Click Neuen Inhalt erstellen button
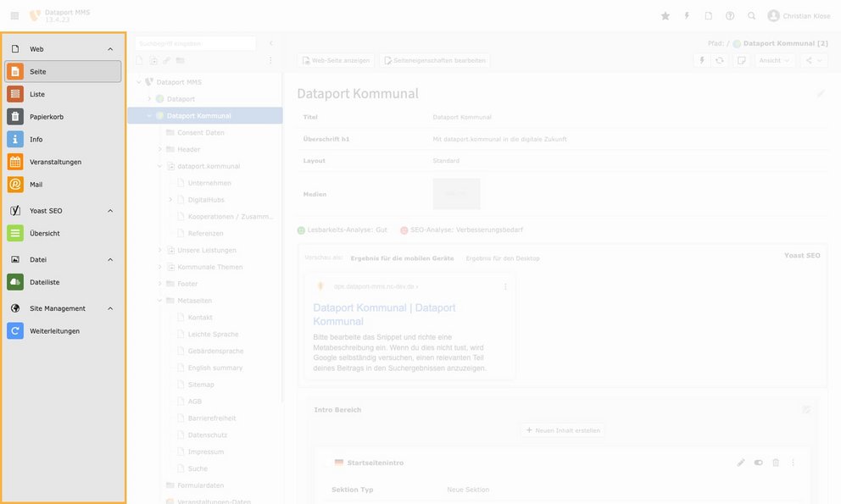Screen dimensions: 841x504 (x=562, y=430)
